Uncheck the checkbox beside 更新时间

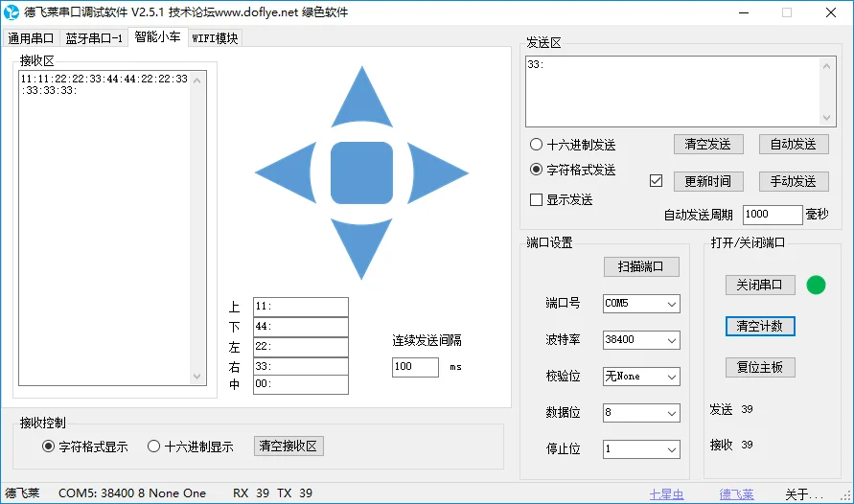click(x=656, y=181)
